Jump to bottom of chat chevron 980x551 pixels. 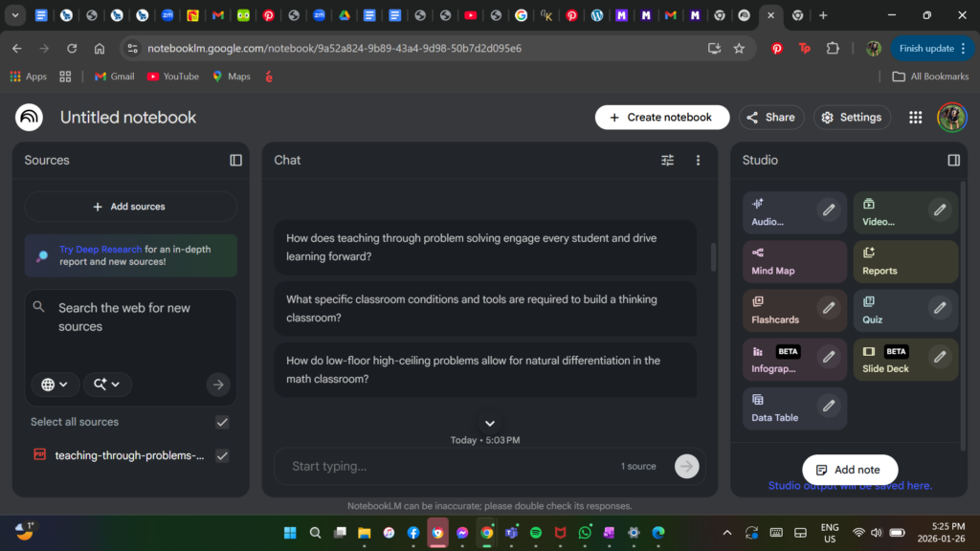tap(490, 424)
